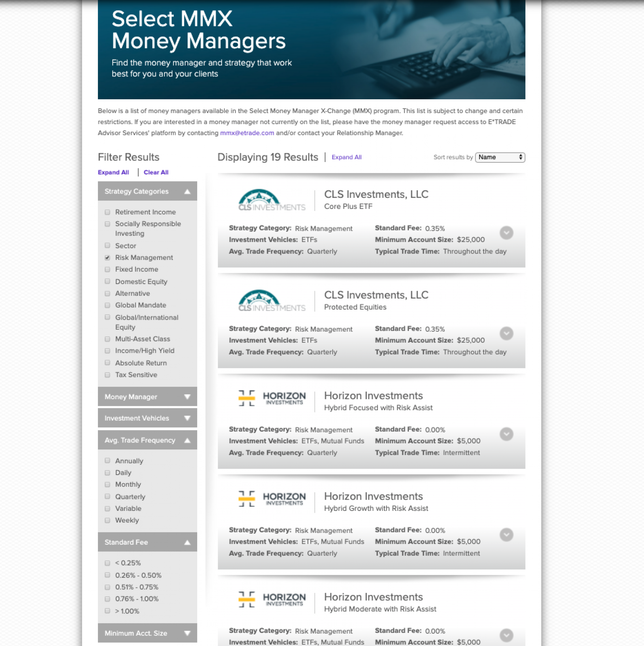The image size is (644, 646).
Task: Click Expand All next to results count
Action: point(346,157)
